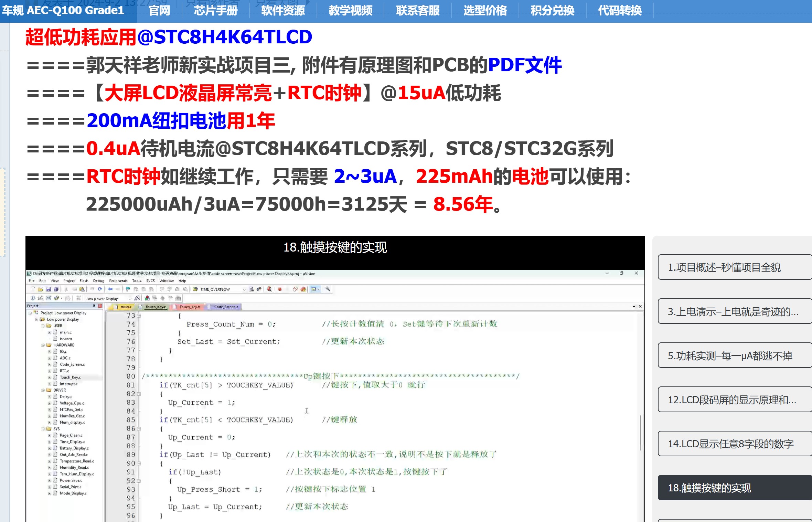Viewport: 812px width, 522px height.
Task: Click the Insert Breakpoint red dot icon
Action: 280,289
